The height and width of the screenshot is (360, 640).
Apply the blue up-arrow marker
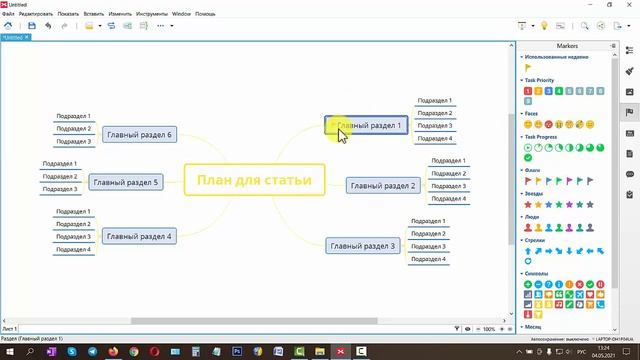(528, 251)
